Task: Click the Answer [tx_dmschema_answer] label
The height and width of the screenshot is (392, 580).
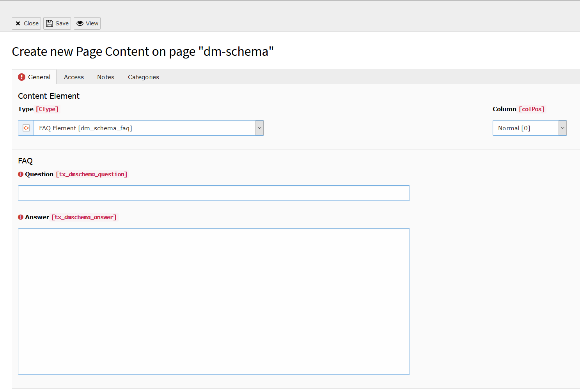Action: pyautogui.click(x=71, y=217)
